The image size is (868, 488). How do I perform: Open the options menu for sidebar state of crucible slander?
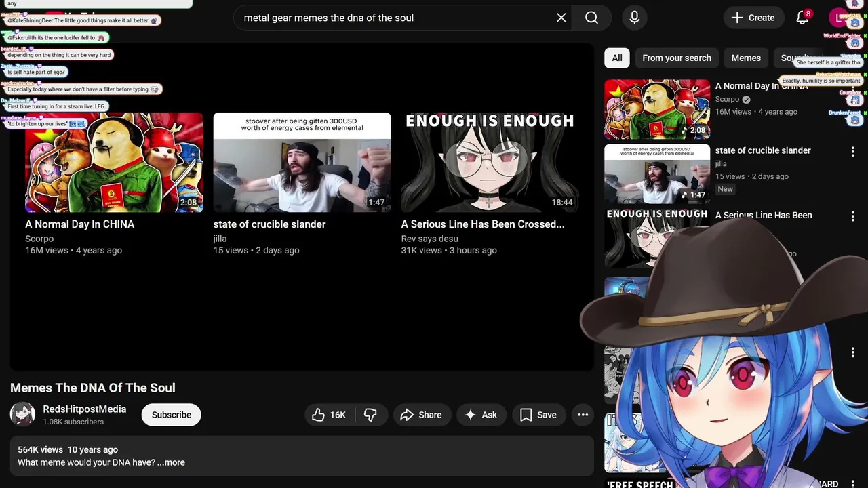pyautogui.click(x=852, y=152)
